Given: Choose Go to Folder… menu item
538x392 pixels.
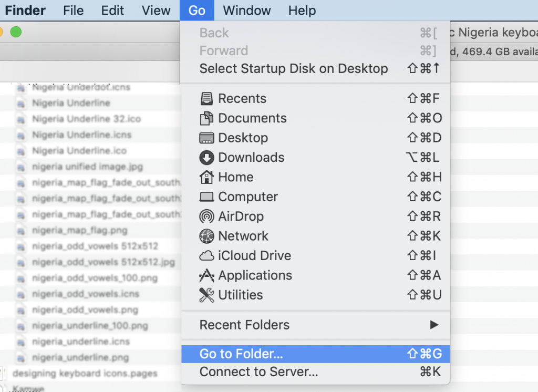Looking at the screenshot, I should coord(316,354).
